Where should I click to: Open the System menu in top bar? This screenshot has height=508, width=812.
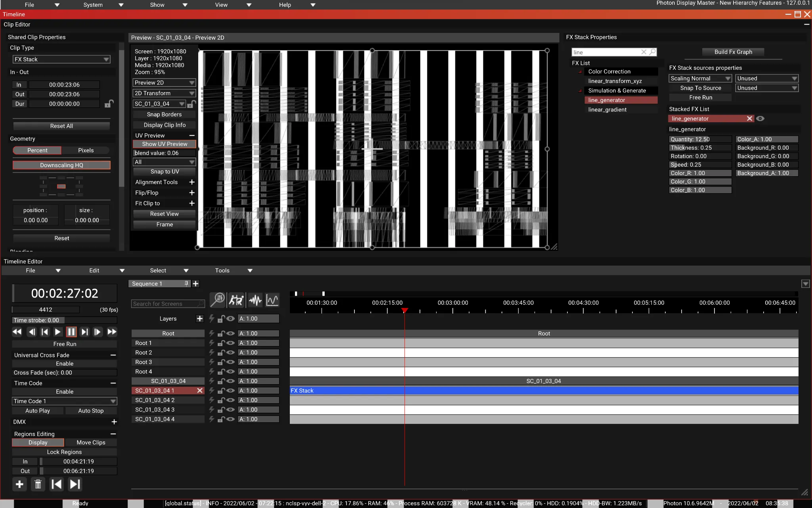pyautogui.click(x=93, y=5)
